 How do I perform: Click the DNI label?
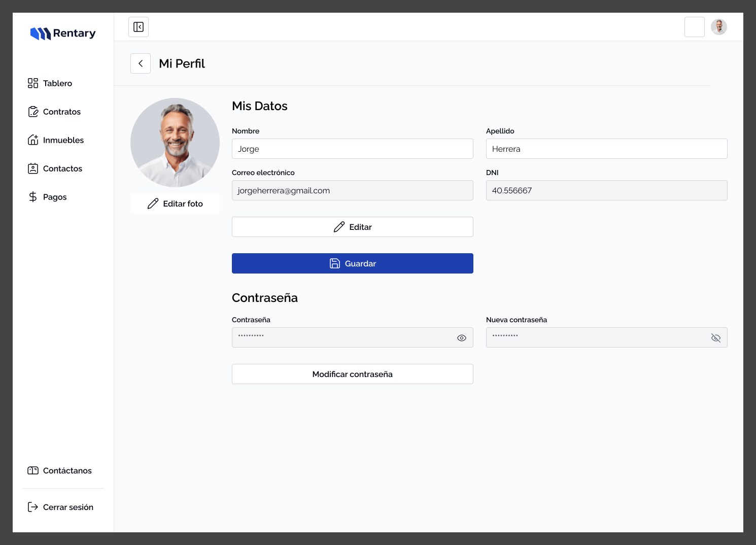tap(492, 173)
